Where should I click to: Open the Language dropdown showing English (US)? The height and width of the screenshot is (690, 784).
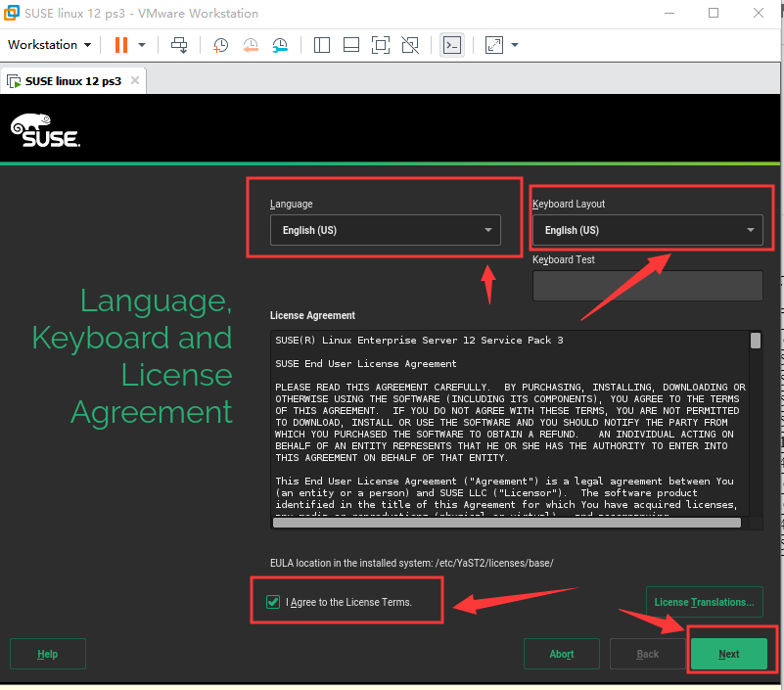(386, 230)
